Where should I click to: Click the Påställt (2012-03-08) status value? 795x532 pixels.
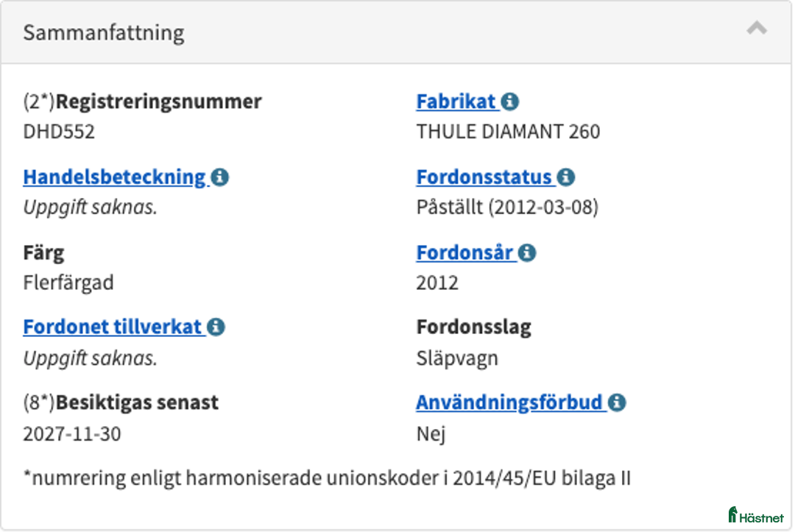tap(507, 208)
